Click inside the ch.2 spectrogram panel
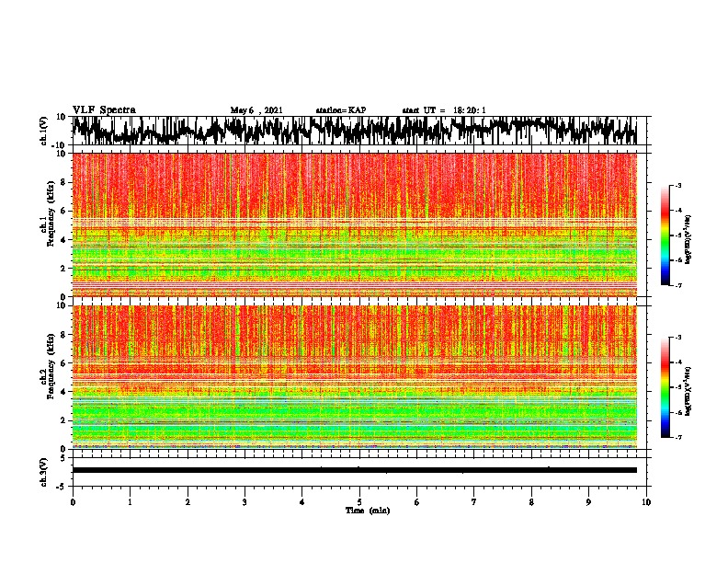This screenshot has width=728, height=563. (x=354, y=377)
